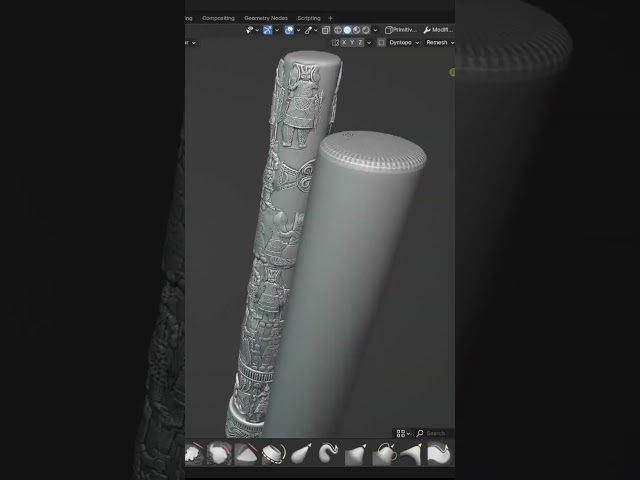
Task: Open the Compositing workspace tab
Action: 218,18
